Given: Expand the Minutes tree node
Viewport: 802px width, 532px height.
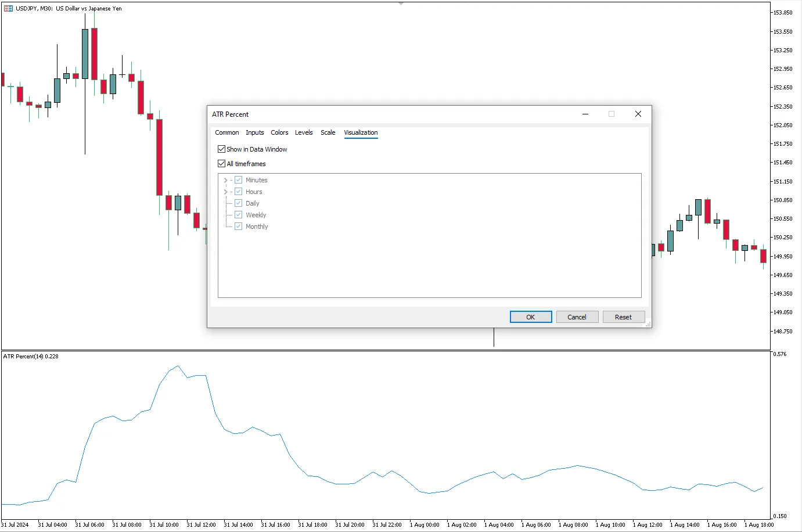Looking at the screenshot, I should [225, 180].
